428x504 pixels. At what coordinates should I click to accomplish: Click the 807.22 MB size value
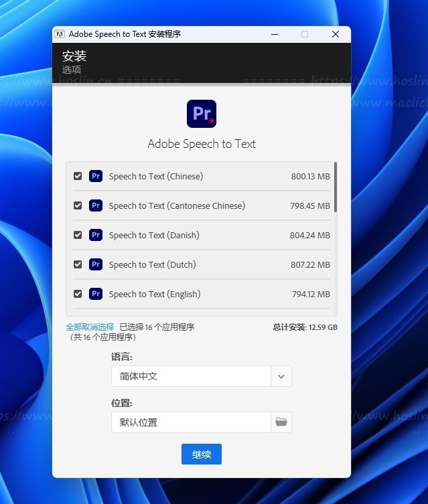point(310,265)
